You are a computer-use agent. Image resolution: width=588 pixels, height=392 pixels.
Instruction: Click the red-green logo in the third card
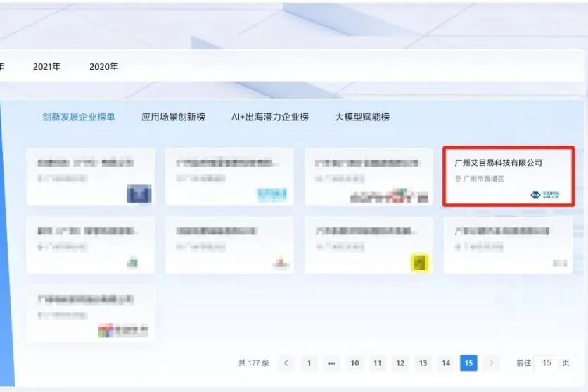pos(400,194)
